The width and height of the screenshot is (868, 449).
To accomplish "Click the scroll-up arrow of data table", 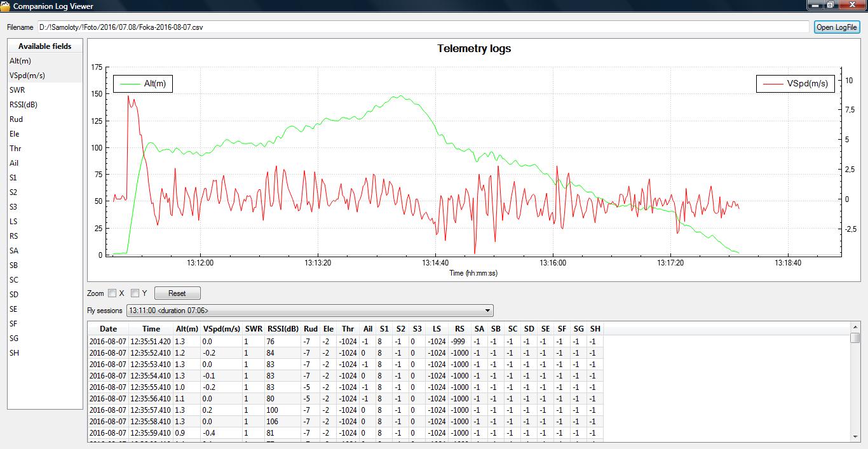I will pyautogui.click(x=855, y=326).
